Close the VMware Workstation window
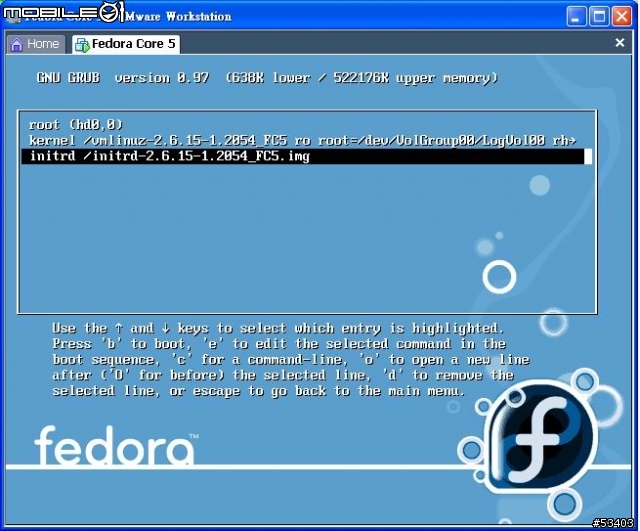This screenshot has height=531, width=640. [x=622, y=17]
